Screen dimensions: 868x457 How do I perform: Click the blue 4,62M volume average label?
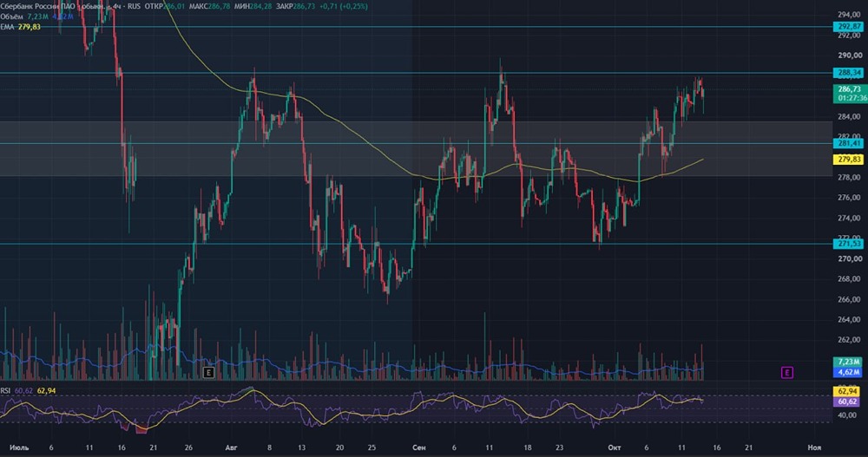pos(848,372)
